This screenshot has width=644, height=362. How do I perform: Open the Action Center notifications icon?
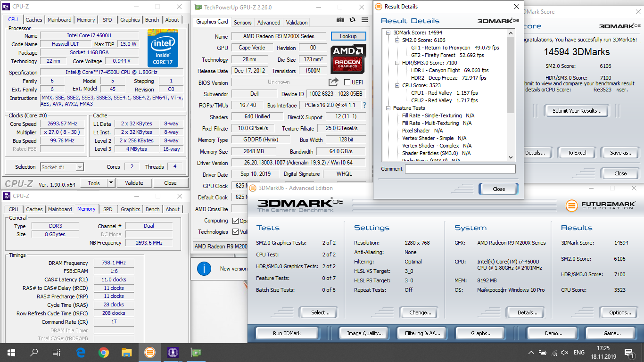629,352
